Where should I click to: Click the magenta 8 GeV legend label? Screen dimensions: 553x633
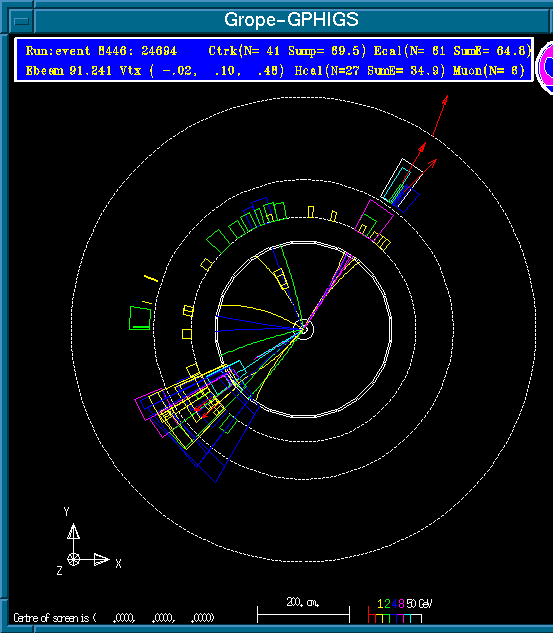click(x=401, y=604)
